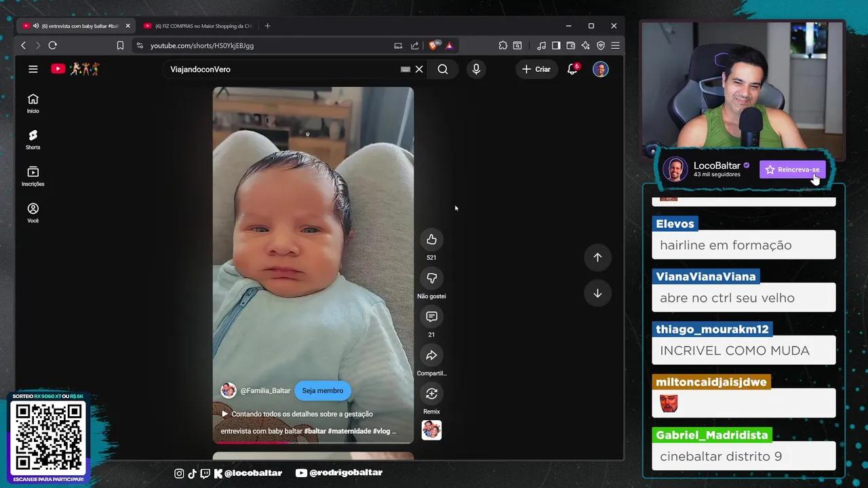Image resolution: width=868 pixels, height=488 pixels.
Task: Go to previous short with up arrow
Action: [x=597, y=258]
